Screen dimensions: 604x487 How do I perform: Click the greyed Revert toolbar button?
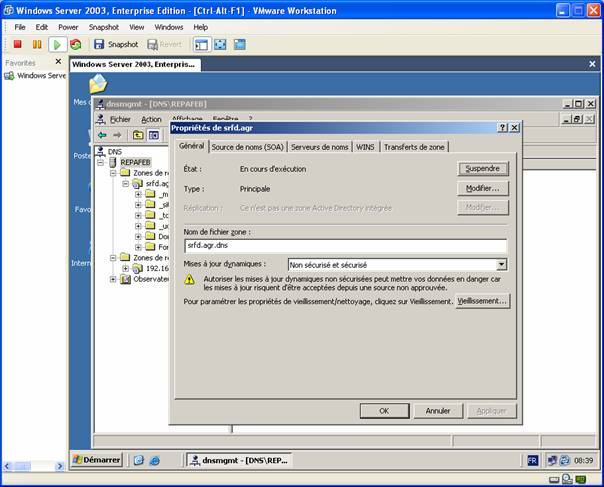164,44
